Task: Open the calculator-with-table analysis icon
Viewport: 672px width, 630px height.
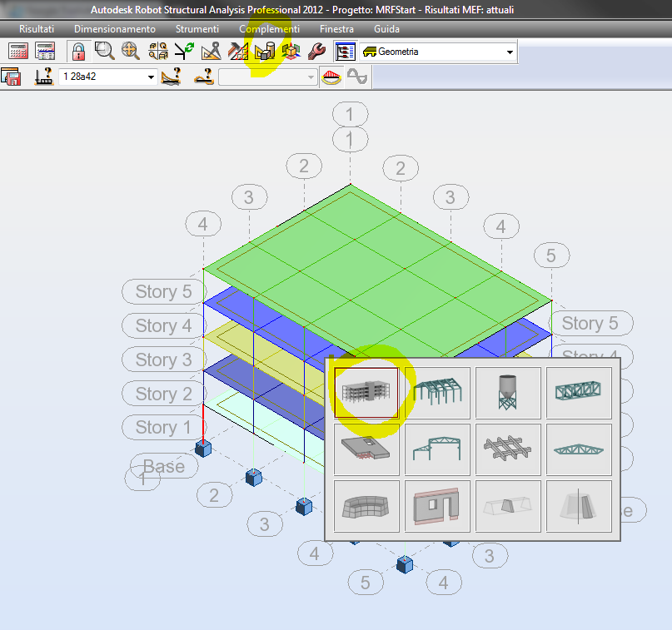Action: coord(45,52)
